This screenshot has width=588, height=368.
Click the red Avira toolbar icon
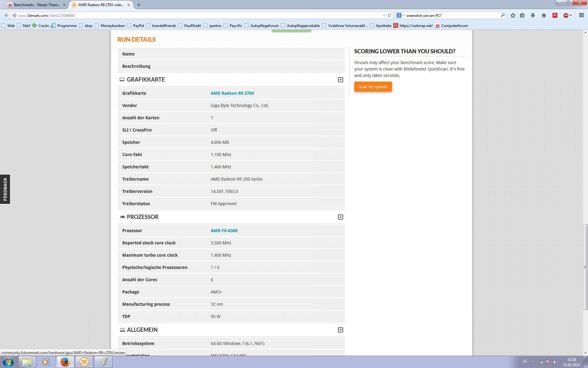[555, 15]
